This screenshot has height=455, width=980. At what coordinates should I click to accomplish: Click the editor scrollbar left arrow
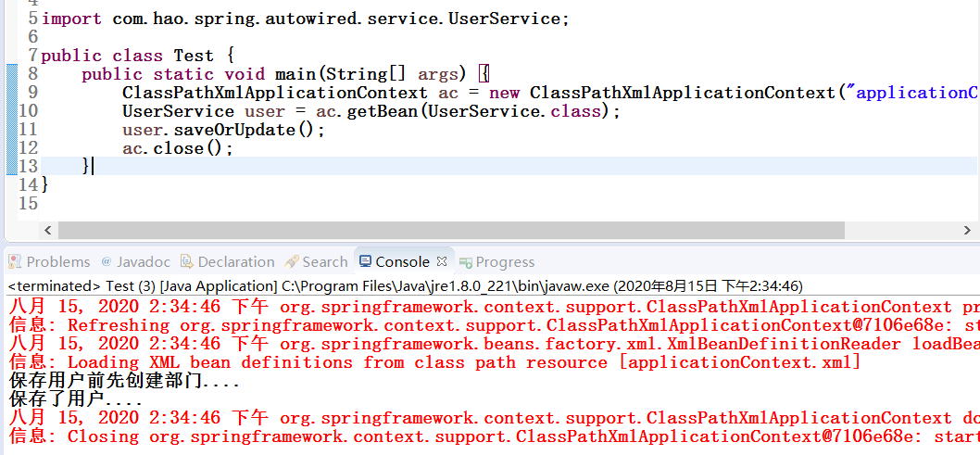point(47,231)
